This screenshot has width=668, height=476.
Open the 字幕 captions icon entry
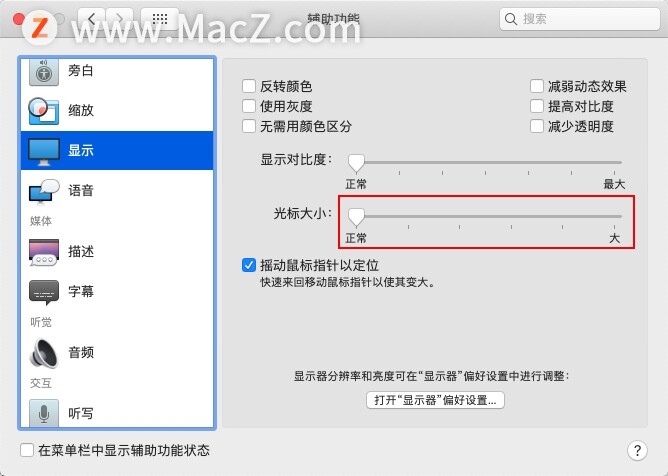coord(44,292)
